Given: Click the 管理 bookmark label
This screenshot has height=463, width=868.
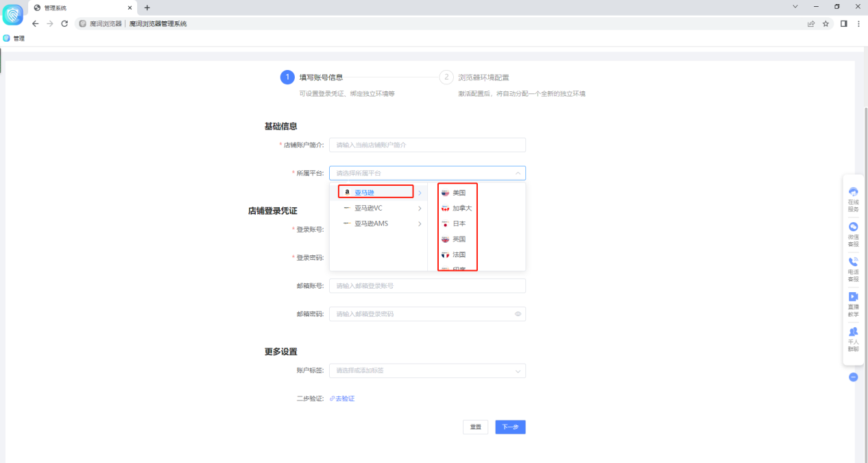Looking at the screenshot, I should [x=19, y=38].
